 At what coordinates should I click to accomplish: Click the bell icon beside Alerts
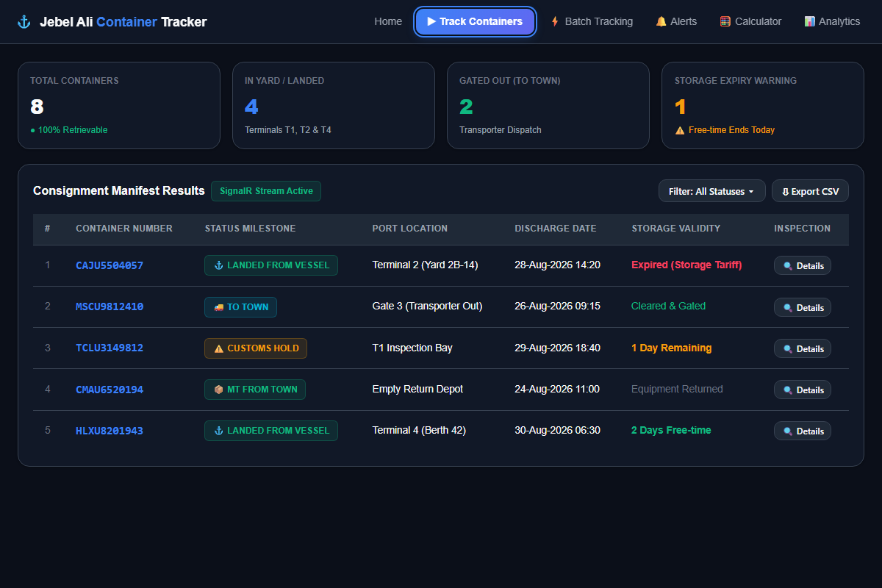click(661, 21)
